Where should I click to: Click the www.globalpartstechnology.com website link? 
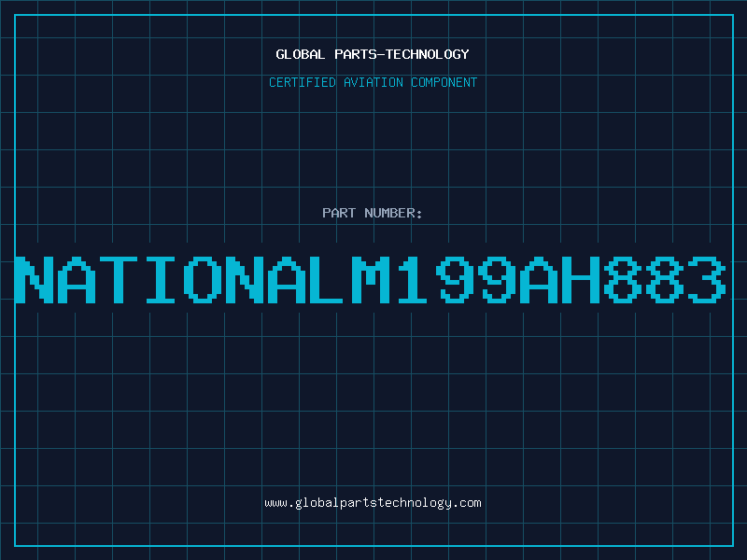pos(373,502)
